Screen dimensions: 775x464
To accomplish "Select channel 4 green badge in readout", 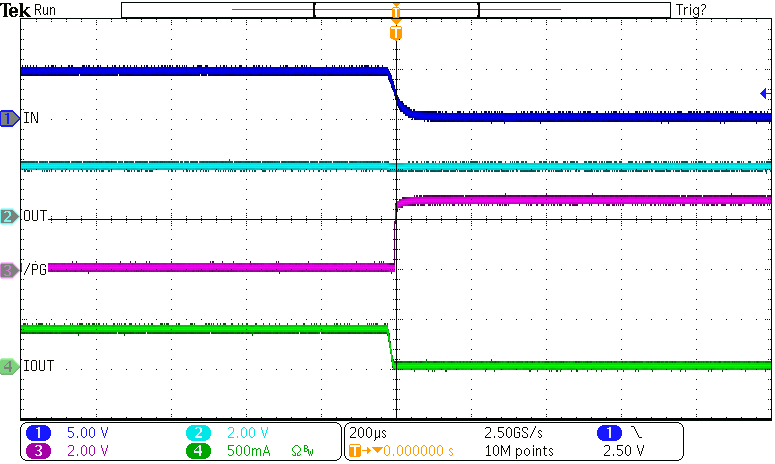I will click(198, 451).
